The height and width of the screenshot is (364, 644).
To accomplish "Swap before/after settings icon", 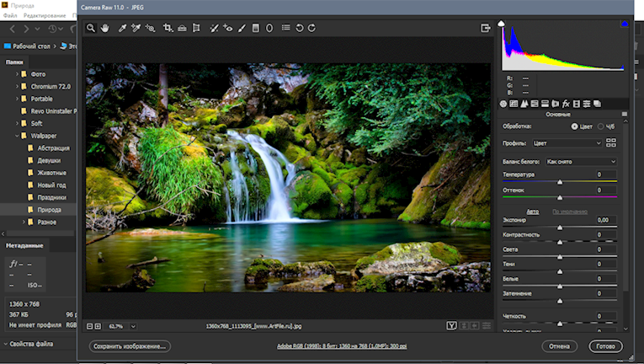I will tap(464, 326).
